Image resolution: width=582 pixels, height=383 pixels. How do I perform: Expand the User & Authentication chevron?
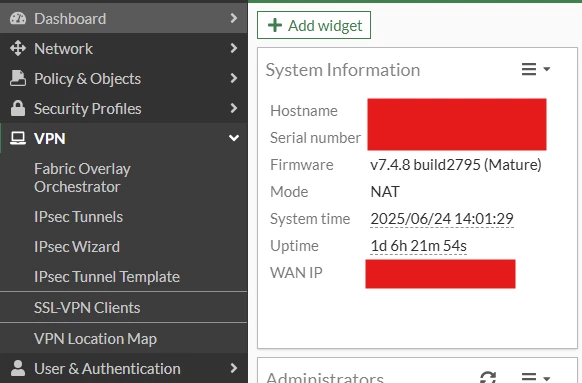[x=233, y=368]
